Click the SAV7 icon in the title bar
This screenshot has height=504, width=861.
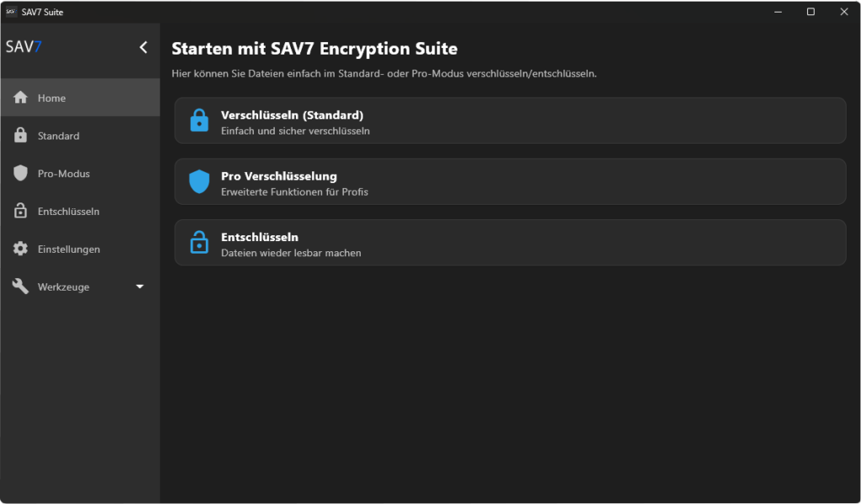tap(12, 11)
